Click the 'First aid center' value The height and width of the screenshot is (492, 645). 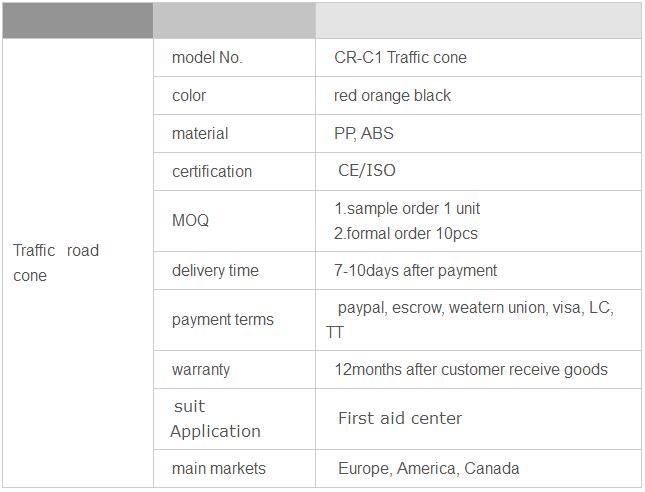pos(400,418)
